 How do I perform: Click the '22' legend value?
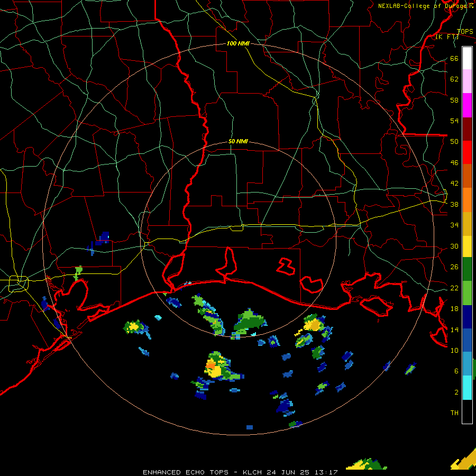454,288
